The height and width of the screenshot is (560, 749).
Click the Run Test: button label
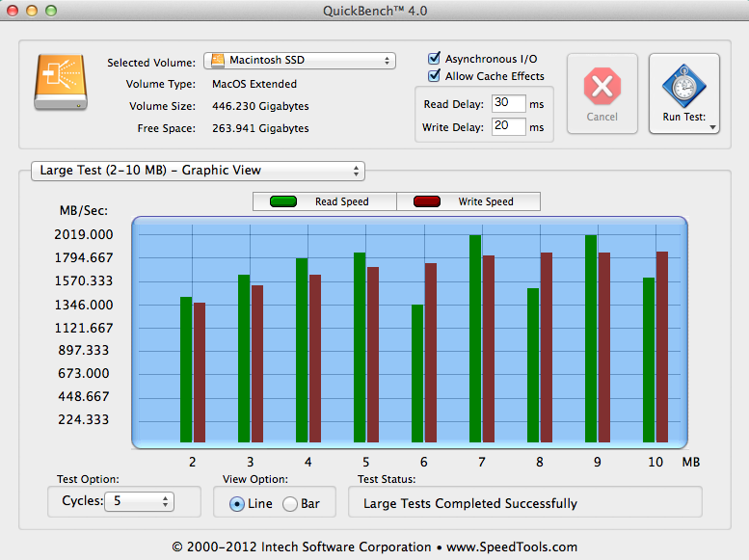pyautogui.click(x=684, y=117)
